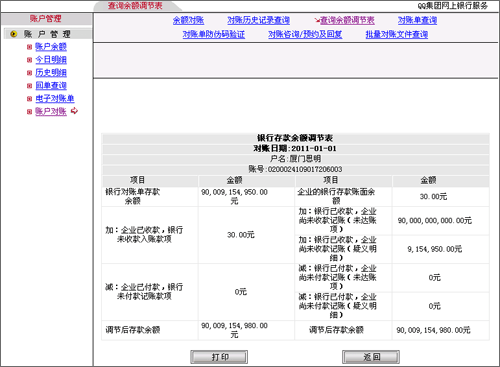Screen dimensions: 500x367
Task: Click the red square icon beside 历史明细
Action: (x=29, y=73)
